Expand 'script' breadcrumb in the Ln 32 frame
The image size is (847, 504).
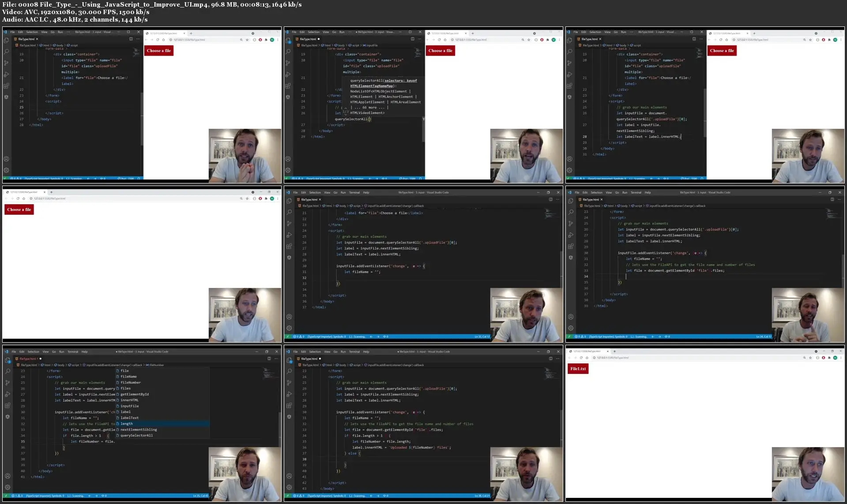(x=355, y=205)
